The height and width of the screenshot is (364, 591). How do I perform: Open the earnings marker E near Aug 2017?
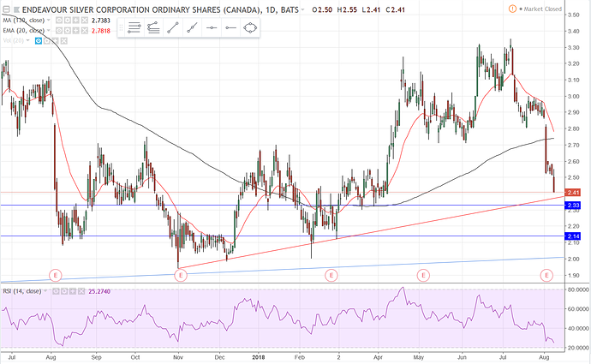56,275
